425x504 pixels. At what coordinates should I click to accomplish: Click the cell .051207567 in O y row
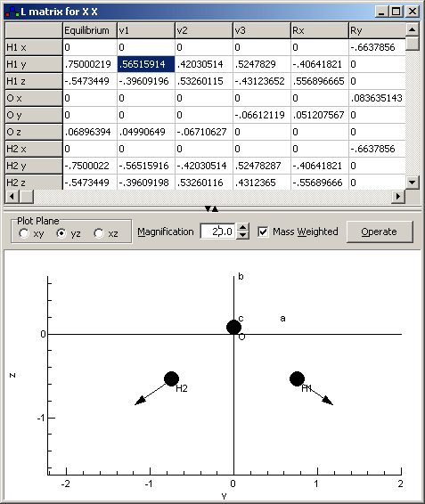point(320,115)
